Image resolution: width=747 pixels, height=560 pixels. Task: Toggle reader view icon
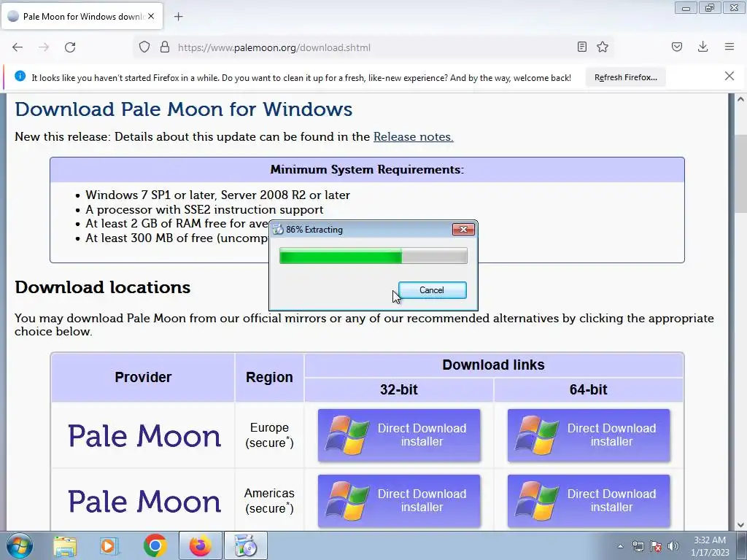click(581, 47)
